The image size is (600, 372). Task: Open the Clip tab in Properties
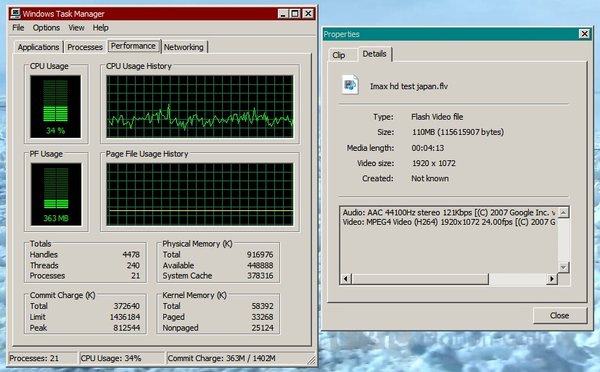pos(339,55)
